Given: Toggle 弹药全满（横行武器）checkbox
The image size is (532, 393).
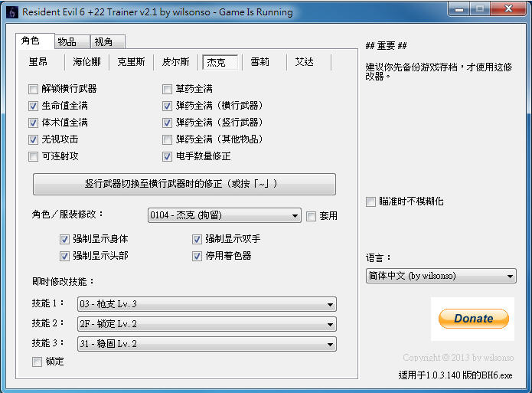Looking at the screenshot, I should 168,106.
